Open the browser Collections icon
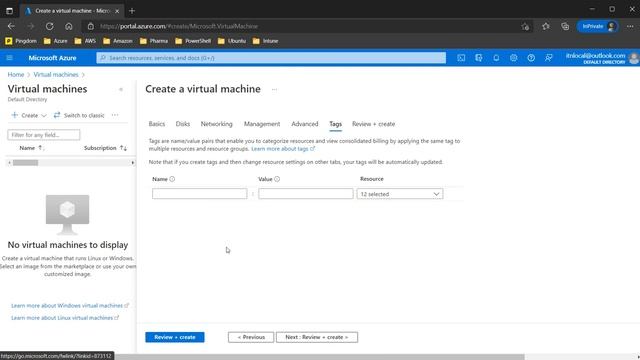The image size is (640, 360). 565,26
